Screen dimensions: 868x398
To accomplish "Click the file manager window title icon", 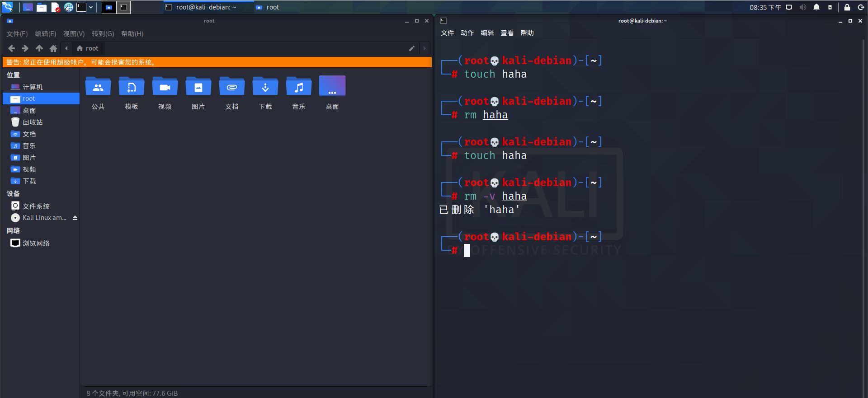I will 10,21.
